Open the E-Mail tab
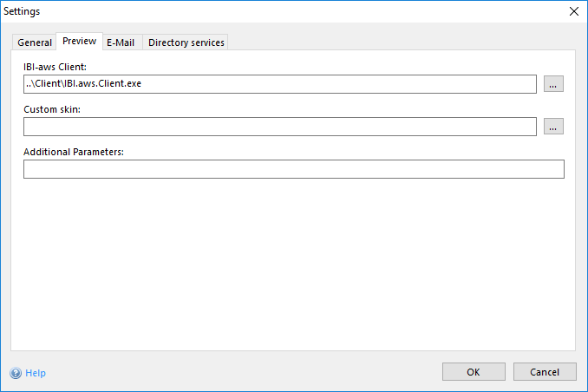This screenshot has height=392, width=588. point(121,42)
